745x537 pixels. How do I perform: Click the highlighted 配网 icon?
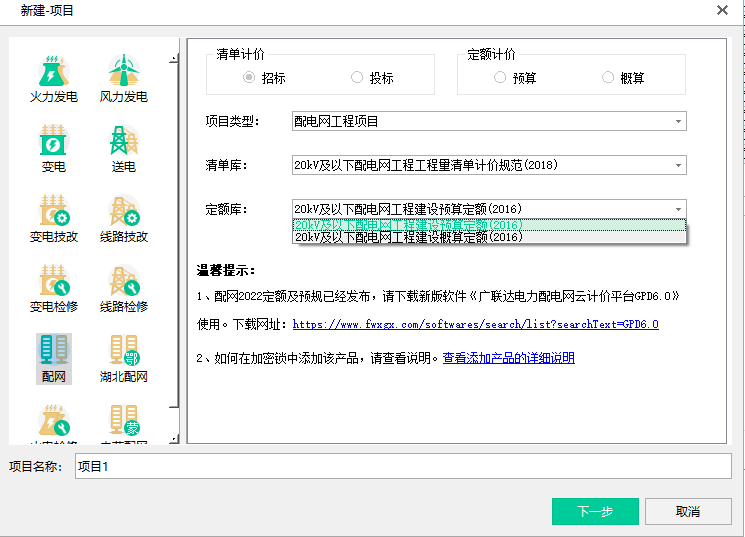tap(54, 359)
